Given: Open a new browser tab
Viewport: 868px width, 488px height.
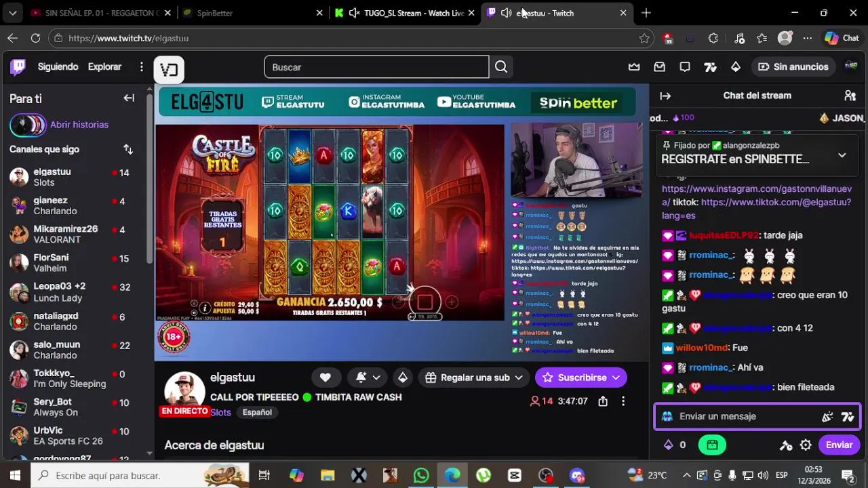Looking at the screenshot, I should [x=646, y=13].
